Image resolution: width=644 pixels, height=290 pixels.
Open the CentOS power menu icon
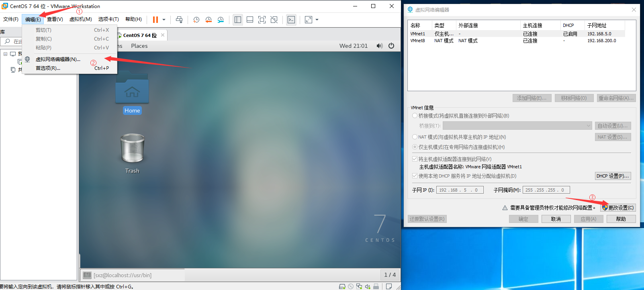[x=391, y=46]
